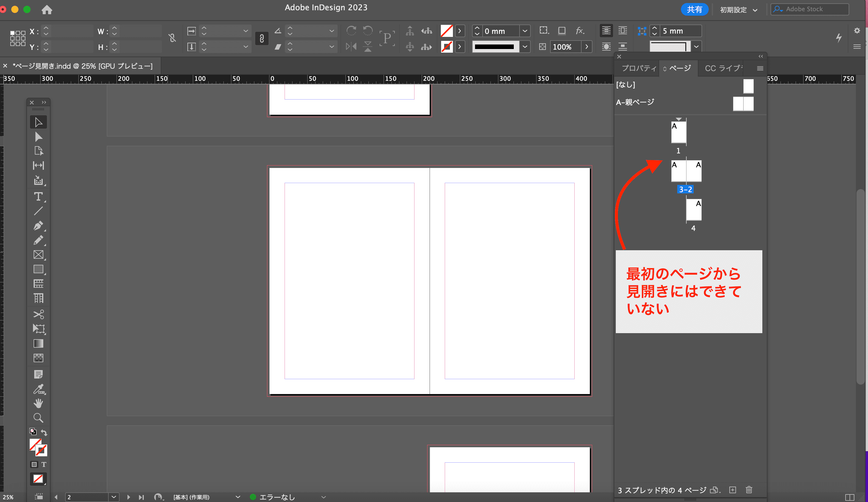868x502 pixels.
Task: Switch to the CC ライブラリ tab
Action: [723, 68]
